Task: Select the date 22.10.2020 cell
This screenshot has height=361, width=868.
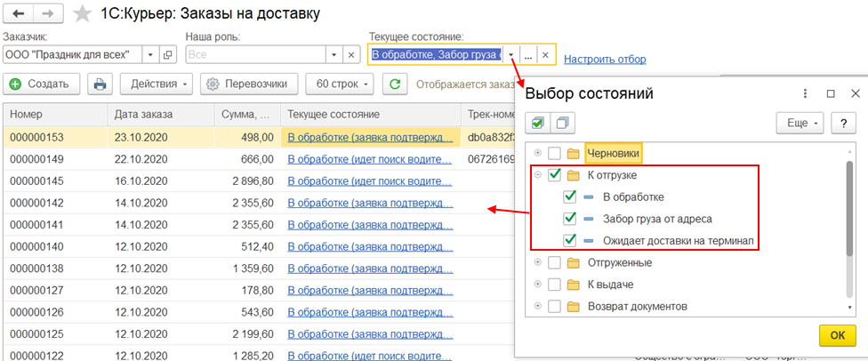Action: pyautogui.click(x=161, y=159)
